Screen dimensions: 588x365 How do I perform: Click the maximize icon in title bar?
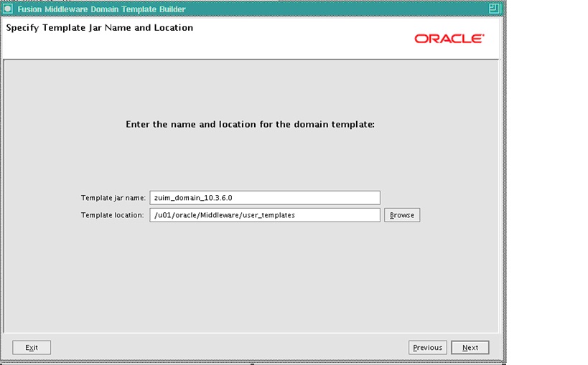coord(494,9)
